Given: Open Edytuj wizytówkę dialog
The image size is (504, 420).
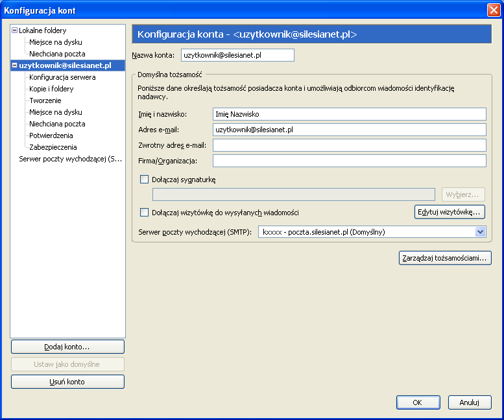Looking at the screenshot, I should pos(450,212).
